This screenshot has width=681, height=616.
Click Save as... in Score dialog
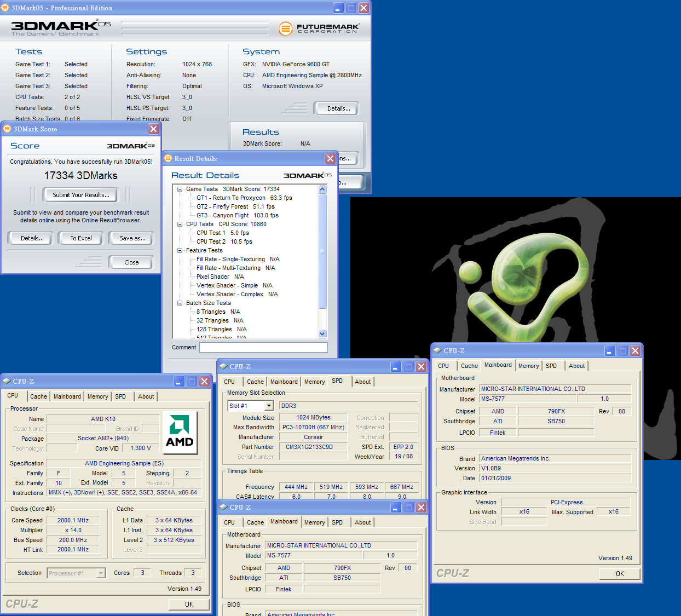(x=132, y=238)
